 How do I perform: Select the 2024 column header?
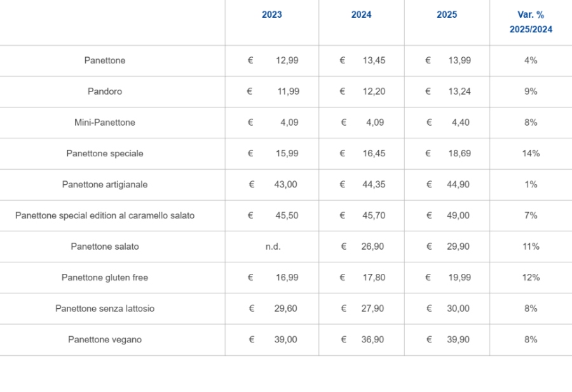point(361,15)
